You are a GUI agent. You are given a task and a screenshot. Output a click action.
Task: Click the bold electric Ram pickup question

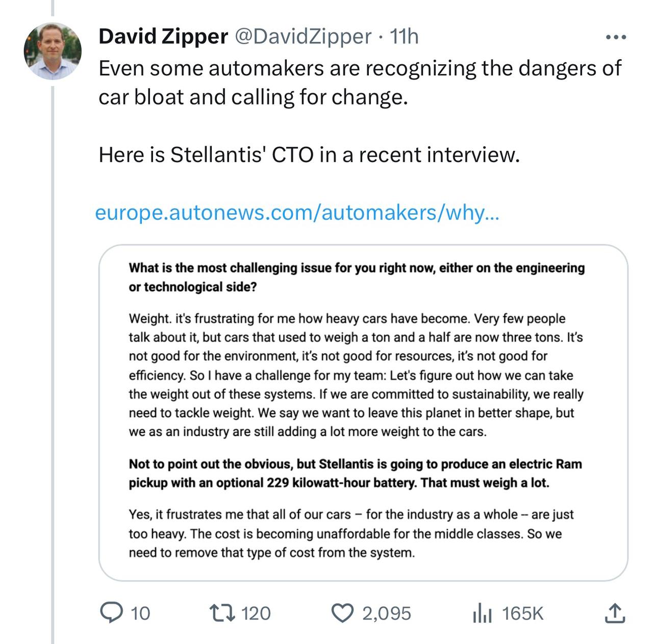pyautogui.click(x=355, y=473)
